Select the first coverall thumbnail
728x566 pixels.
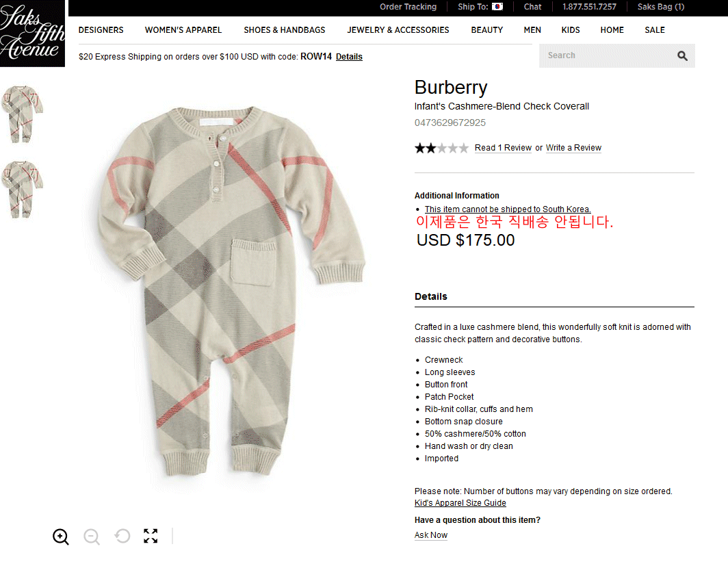coord(22,114)
